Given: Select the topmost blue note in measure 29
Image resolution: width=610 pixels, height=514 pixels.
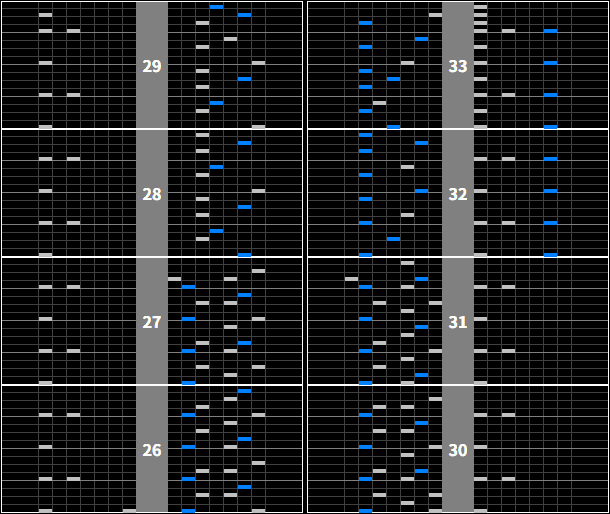Looking at the screenshot, I should point(216,7).
